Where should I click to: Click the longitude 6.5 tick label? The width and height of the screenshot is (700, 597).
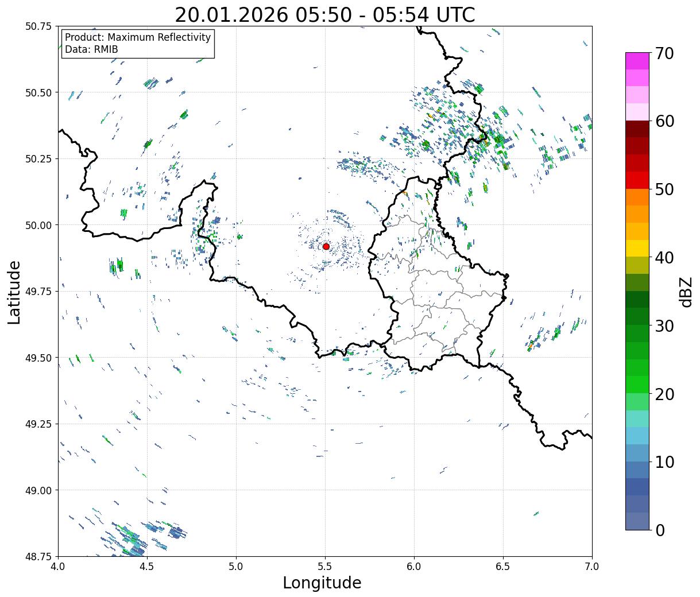point(503,567)
